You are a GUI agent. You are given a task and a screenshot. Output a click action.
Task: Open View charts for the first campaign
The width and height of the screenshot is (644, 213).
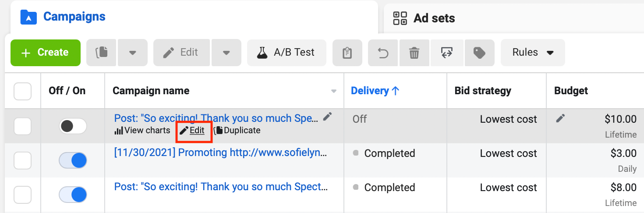coord(142,130)
